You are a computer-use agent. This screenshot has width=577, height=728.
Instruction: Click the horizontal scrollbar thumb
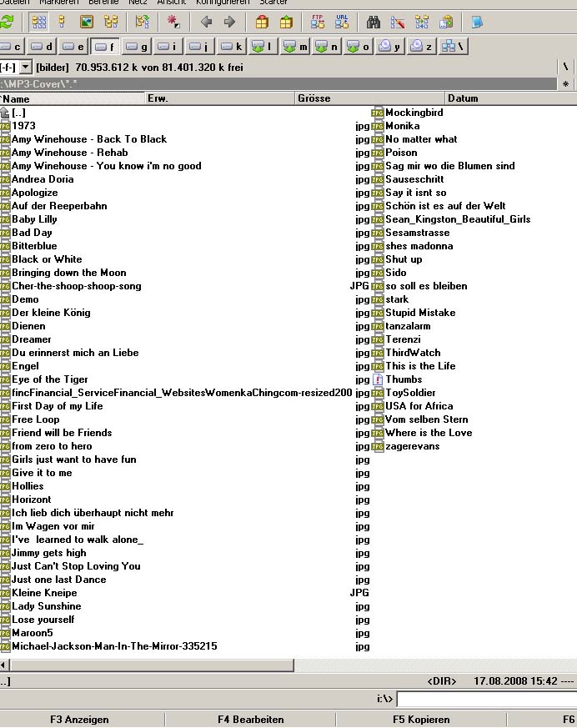tap(152, 665)
